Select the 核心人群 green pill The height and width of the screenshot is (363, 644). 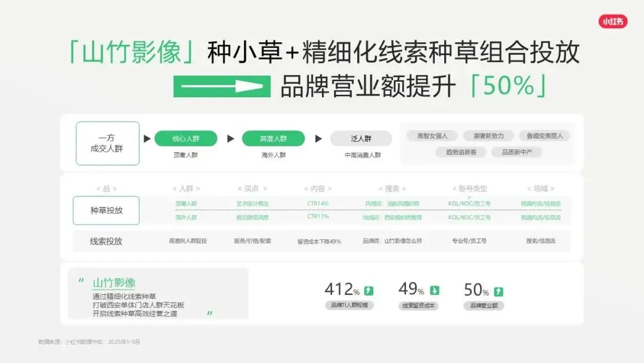pyautogui.click(x=185, y=139)
